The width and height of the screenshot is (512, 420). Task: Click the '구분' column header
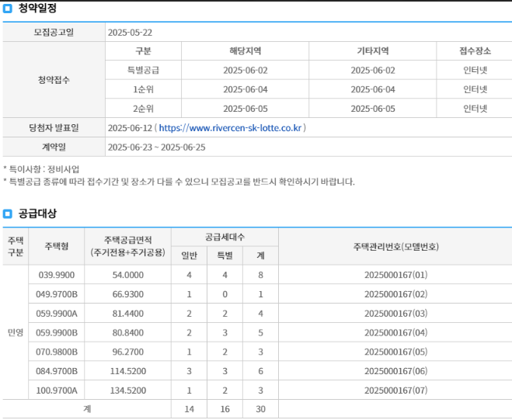pos(144,51)
